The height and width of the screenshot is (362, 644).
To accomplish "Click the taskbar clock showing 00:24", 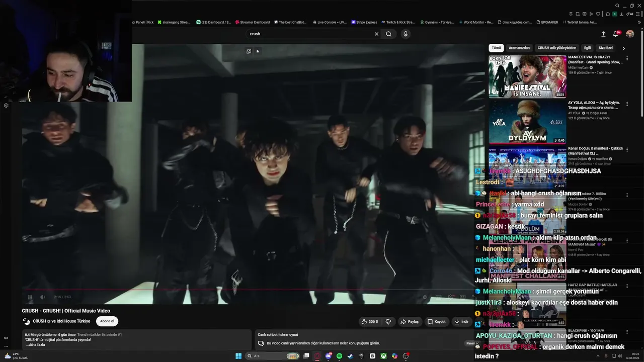I will pos(632,356).
